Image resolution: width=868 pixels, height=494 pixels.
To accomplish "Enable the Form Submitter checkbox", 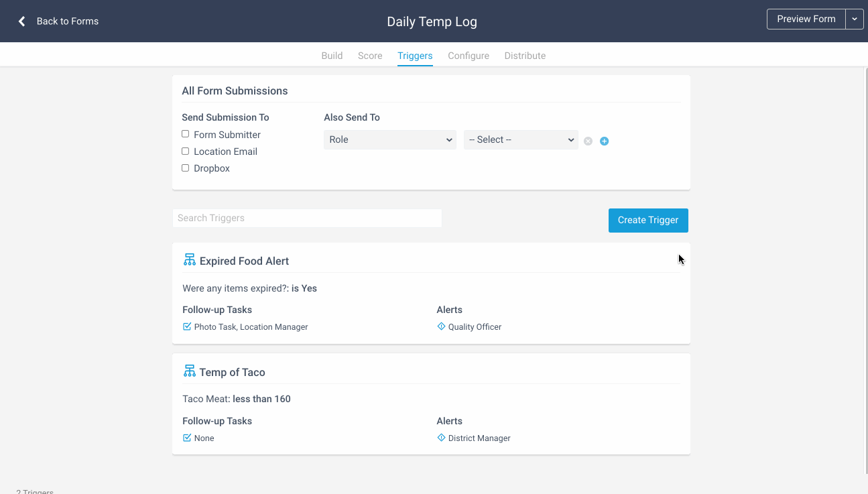I will click(x=186, y=134).
